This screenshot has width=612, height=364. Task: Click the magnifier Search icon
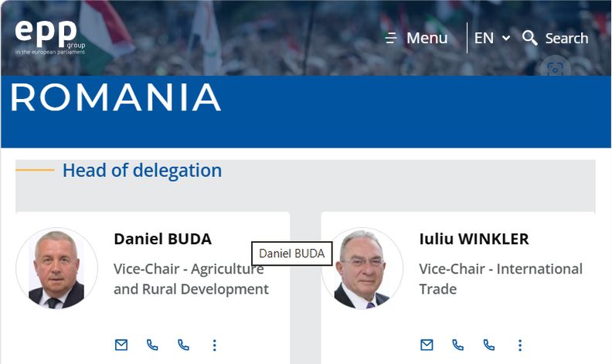point(529,38)
